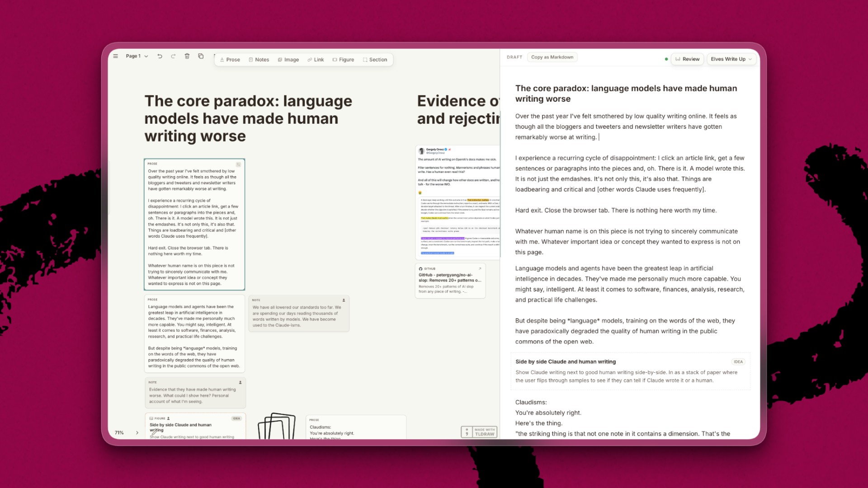Click Copy as Markdown button
The width and height of the screenshot is (868, 488).
(552, 57)
